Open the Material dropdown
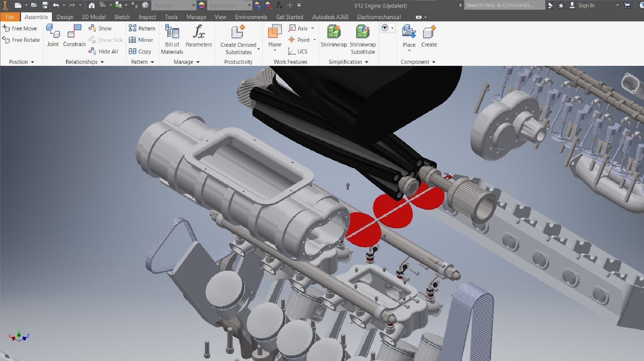644x361 pixels. 174,5
